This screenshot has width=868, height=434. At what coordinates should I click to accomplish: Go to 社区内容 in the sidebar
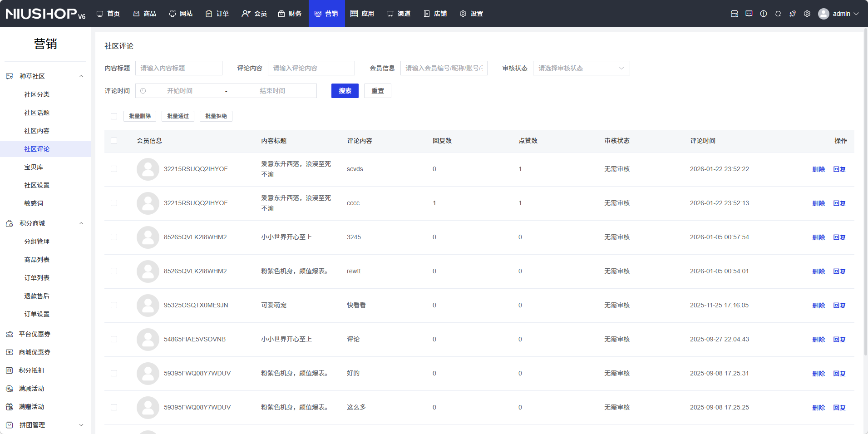click(x=37, y=131)
